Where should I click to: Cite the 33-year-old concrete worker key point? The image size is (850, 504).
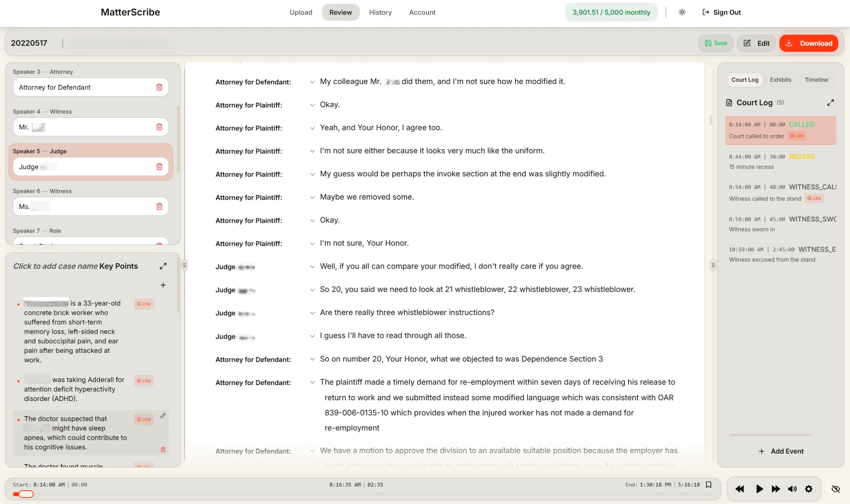coord(144,304)
